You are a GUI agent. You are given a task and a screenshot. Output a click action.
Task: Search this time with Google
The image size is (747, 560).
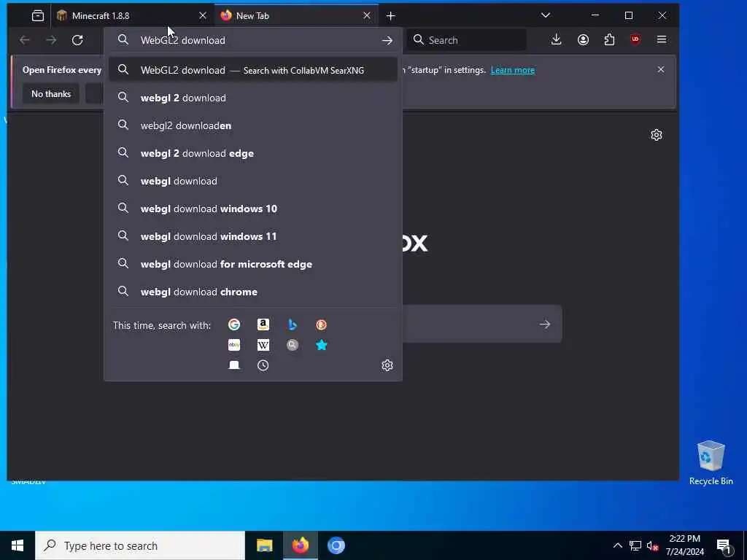click(x=234, y=324)
